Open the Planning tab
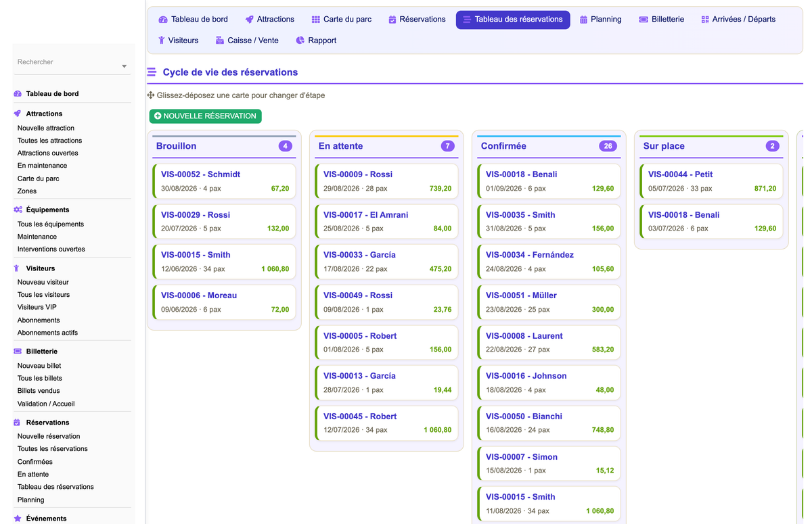Image resolution: width=812 pixels, height=524 pixels. [601, 20]
